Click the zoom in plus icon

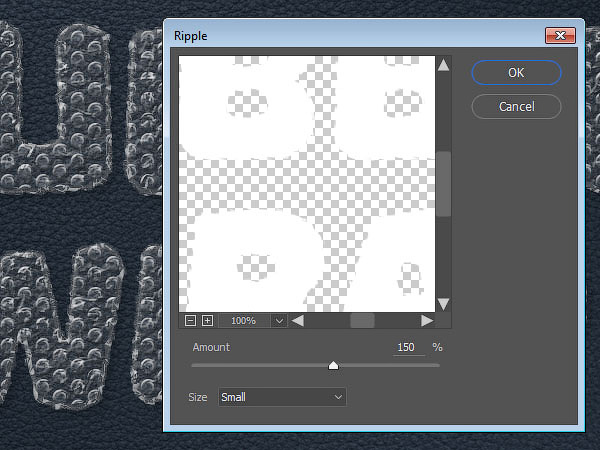coord(207,320)
